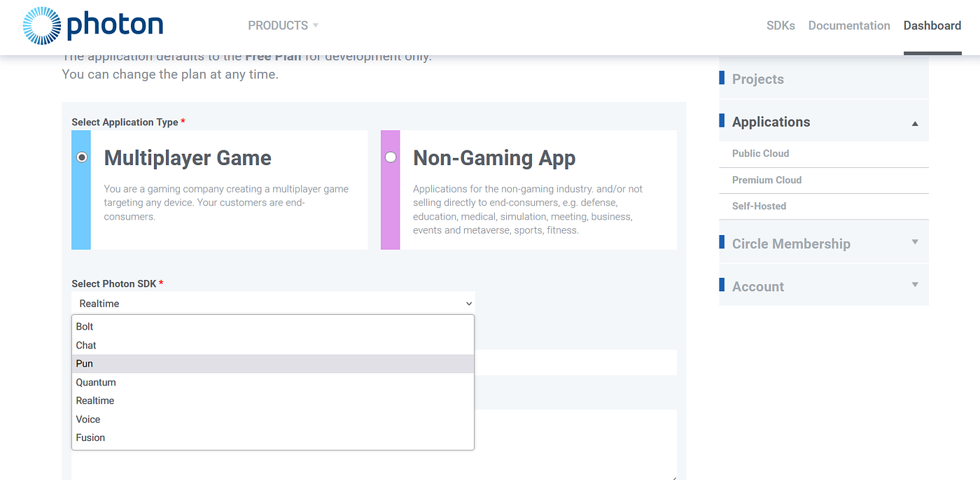This screenshot has height=480, width=980.
Task: Open Self-Hosted applications
Action: pyautogui.click(x=759, y=206)
